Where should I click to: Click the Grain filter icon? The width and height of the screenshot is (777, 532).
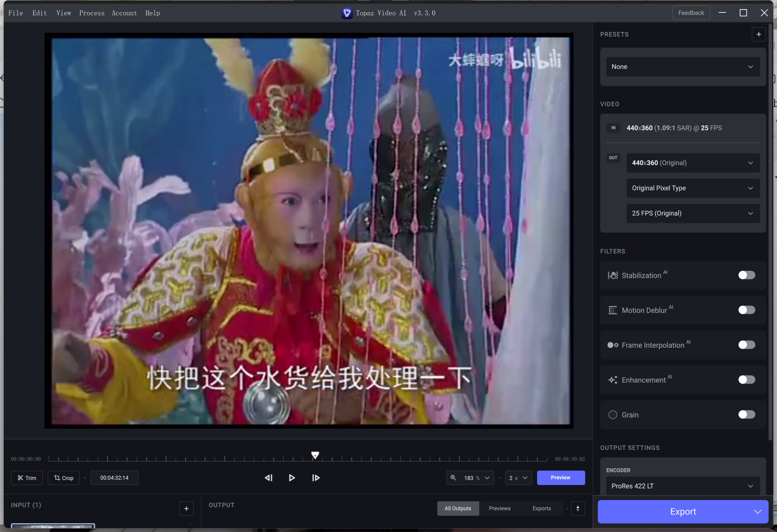(613, 415)
